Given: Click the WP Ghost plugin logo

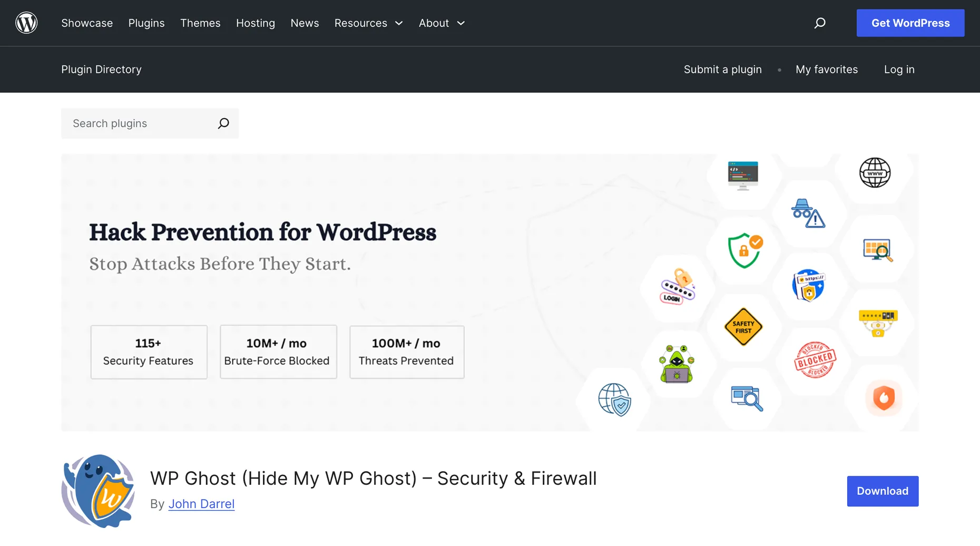Looking at the screenshot, I should 98,491.
